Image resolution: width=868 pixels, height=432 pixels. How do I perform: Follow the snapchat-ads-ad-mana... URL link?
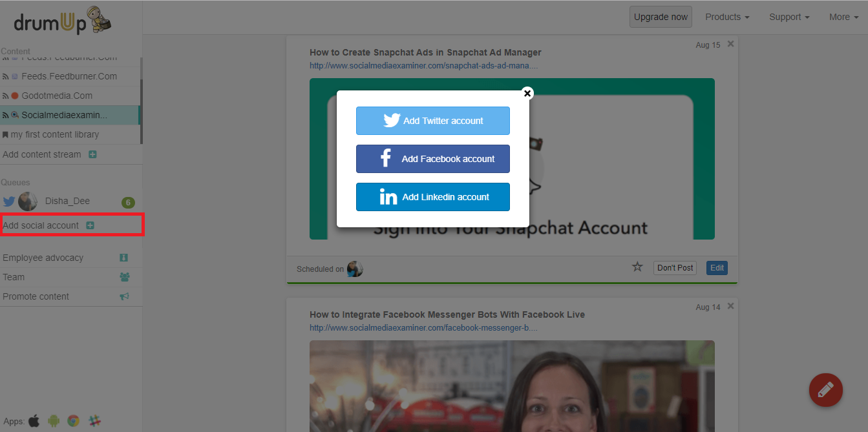(x=423, y=65)
